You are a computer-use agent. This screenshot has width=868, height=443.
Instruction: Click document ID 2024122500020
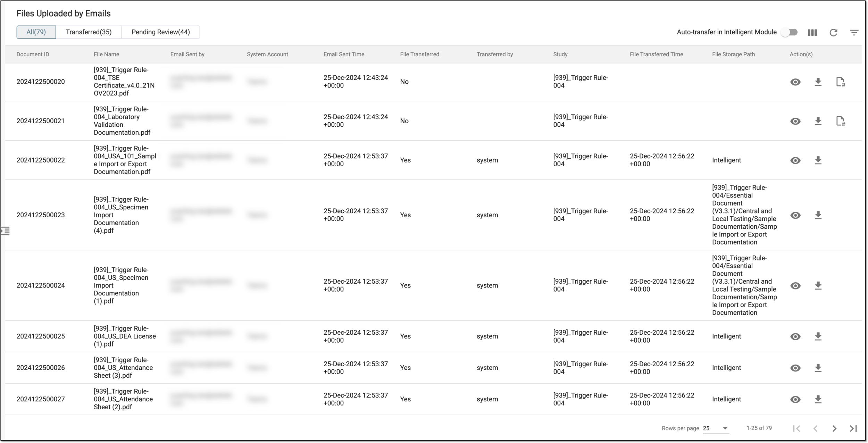pyautogui.click(x=41, y=82)
